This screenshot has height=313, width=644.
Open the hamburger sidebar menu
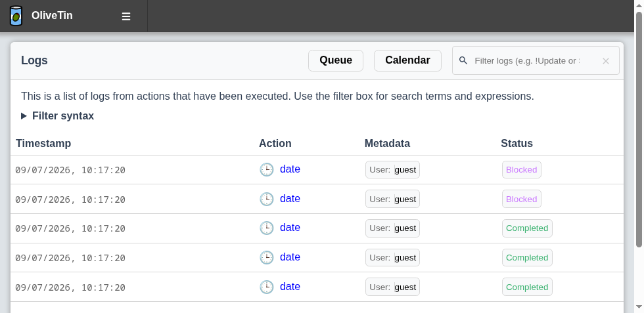[126, 16]
